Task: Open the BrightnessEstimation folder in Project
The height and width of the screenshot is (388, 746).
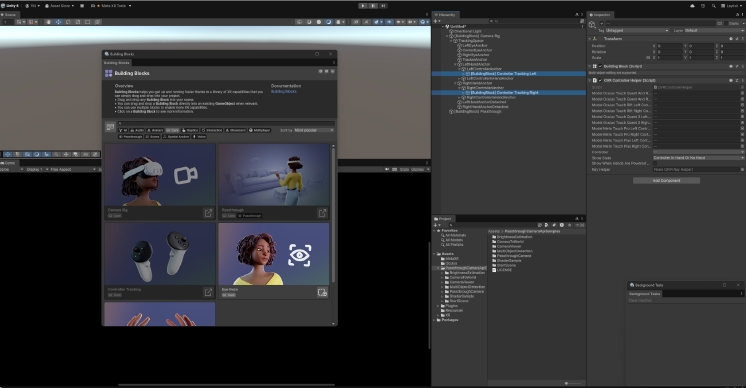Action: click(511, 237)
